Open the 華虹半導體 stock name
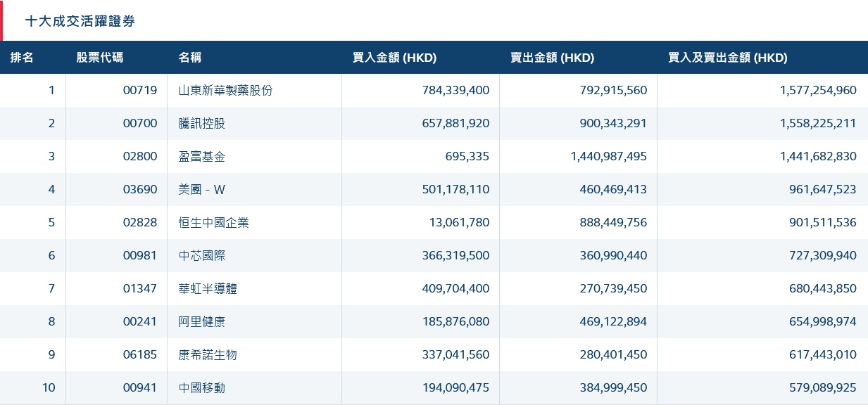The image size is (868, 405). pyautogui.click(x=208, y=288)
